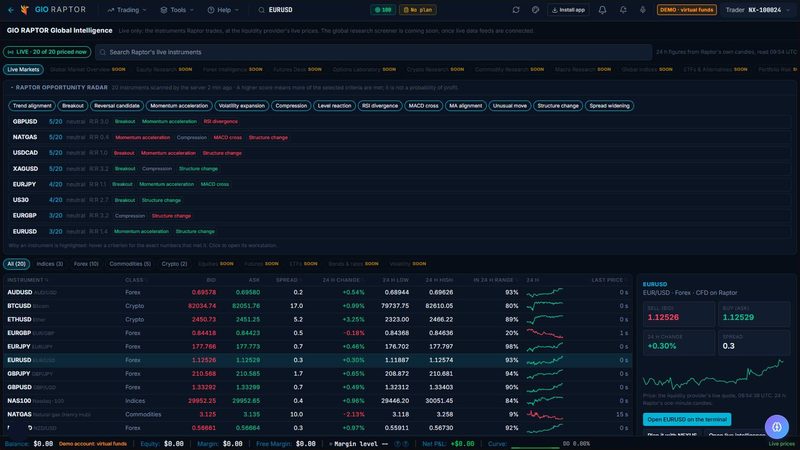Open the theme palette icon

535,10
